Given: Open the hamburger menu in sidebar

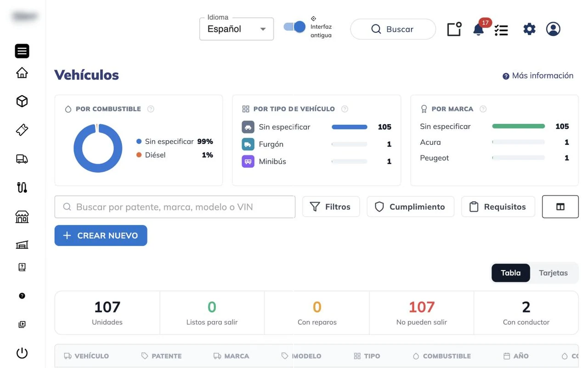Looking at the screenshot, I should pos(22,51).
